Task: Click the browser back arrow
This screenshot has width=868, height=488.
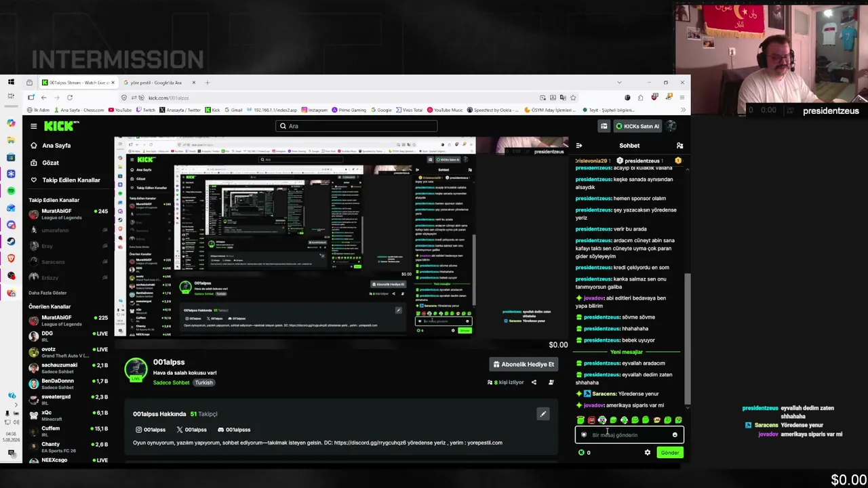Action: pos(44,98)
